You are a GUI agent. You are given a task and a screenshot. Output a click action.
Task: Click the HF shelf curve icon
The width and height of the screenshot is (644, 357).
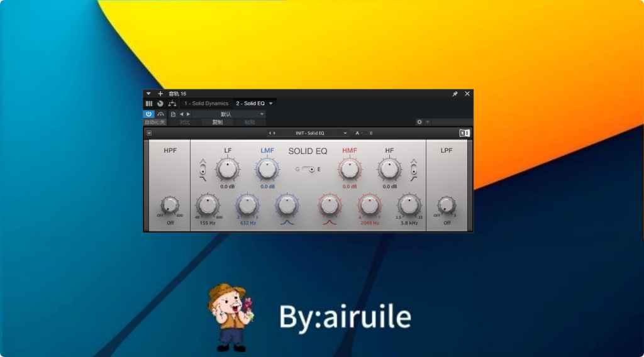(x=414, y=179)
